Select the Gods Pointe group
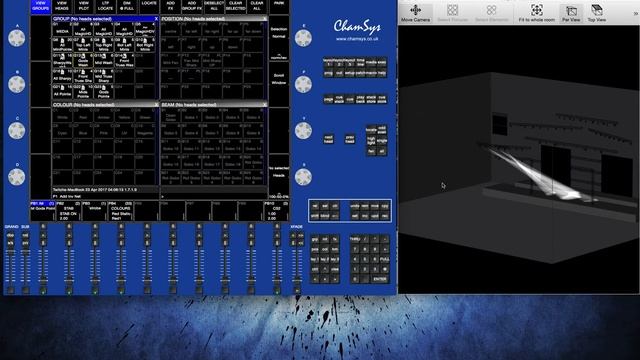Image resolution: width=640 pixels, height=360 pixels. click(104, 92)
